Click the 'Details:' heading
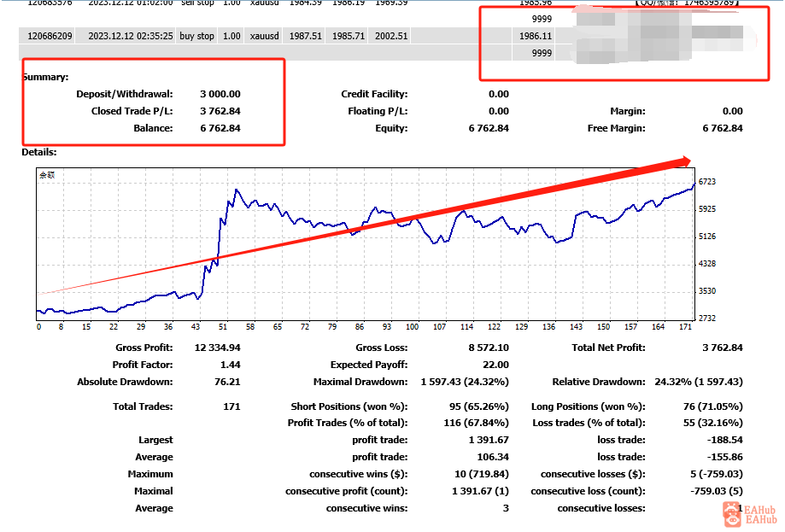The image size is (785, 532). [x=39, y=152]
